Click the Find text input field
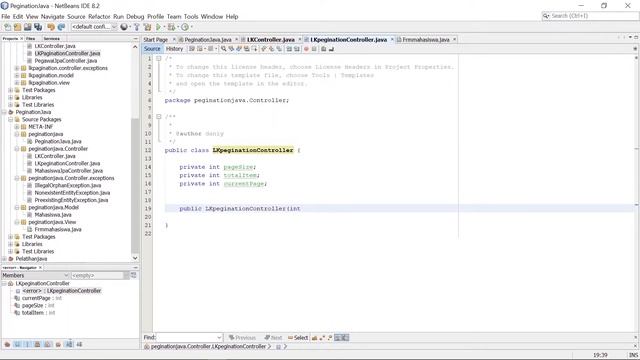640x360 pixels. click(187, 338)
